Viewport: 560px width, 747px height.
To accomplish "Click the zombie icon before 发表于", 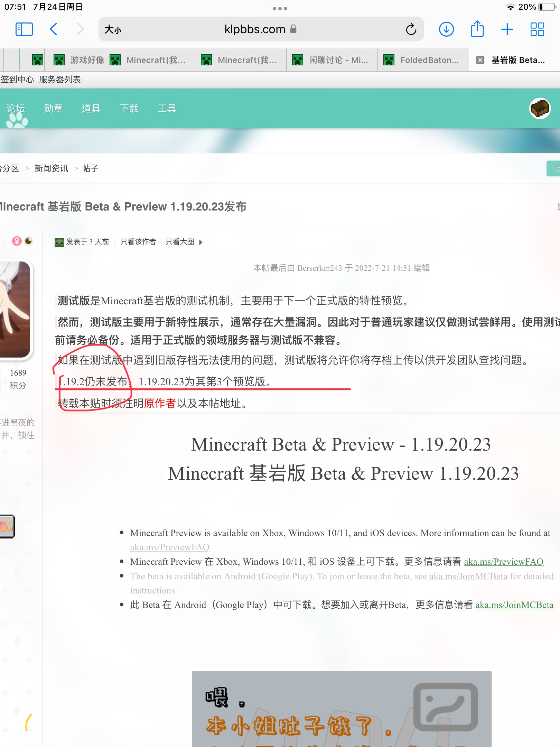I will (59, 242).
